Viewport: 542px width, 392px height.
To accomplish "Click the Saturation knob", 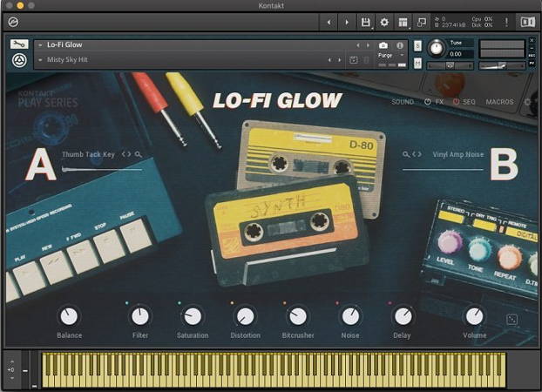I will click(x=193, y=316).
